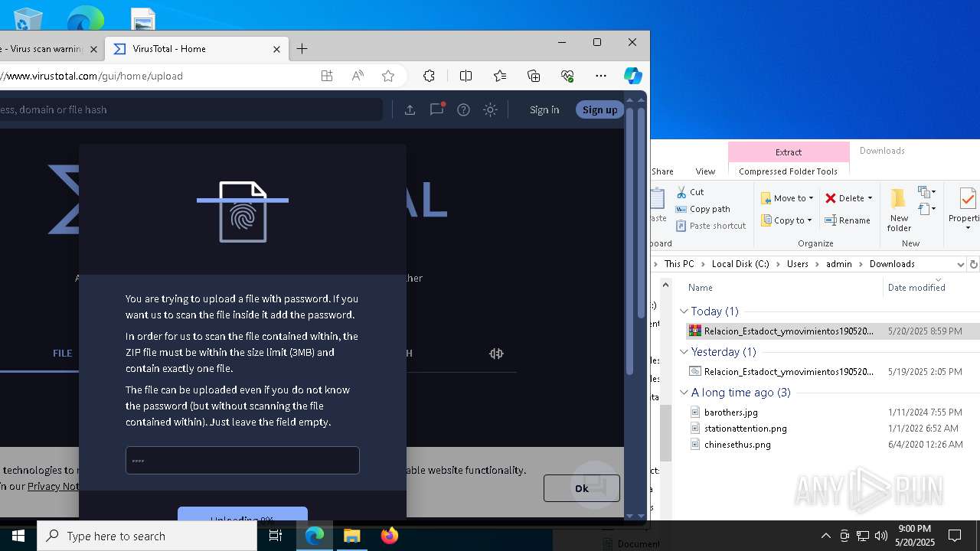Open File Explorer from the taskbar
This screenshot has width=980, height=551.
pos(352,536)
